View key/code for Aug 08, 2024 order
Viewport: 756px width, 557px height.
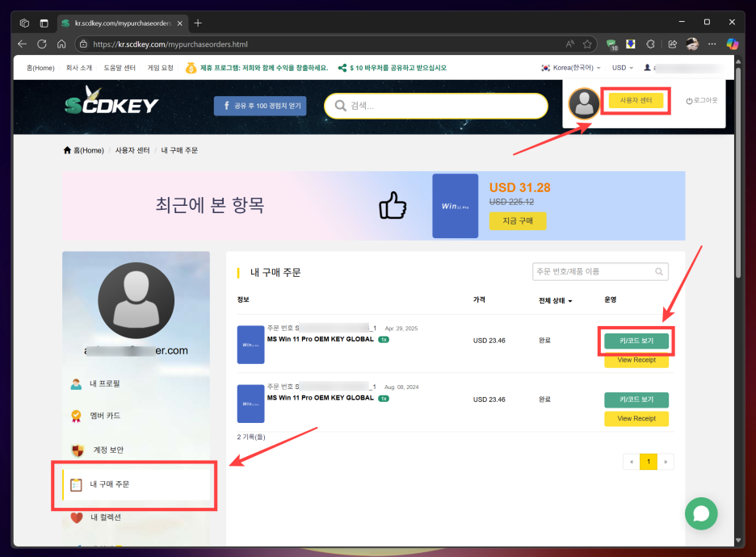pos(636,400)
